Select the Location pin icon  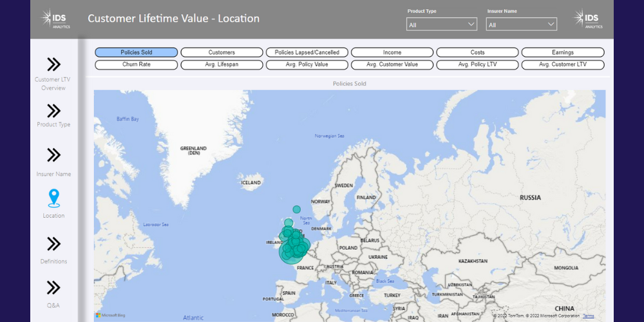tap(53, 199)
